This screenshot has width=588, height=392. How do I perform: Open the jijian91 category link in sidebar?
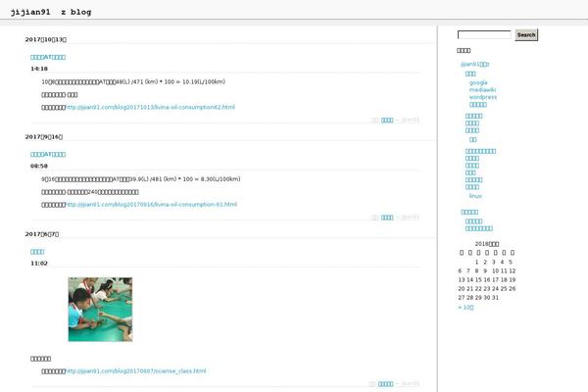pyautogui.click(x=474, y=64)
